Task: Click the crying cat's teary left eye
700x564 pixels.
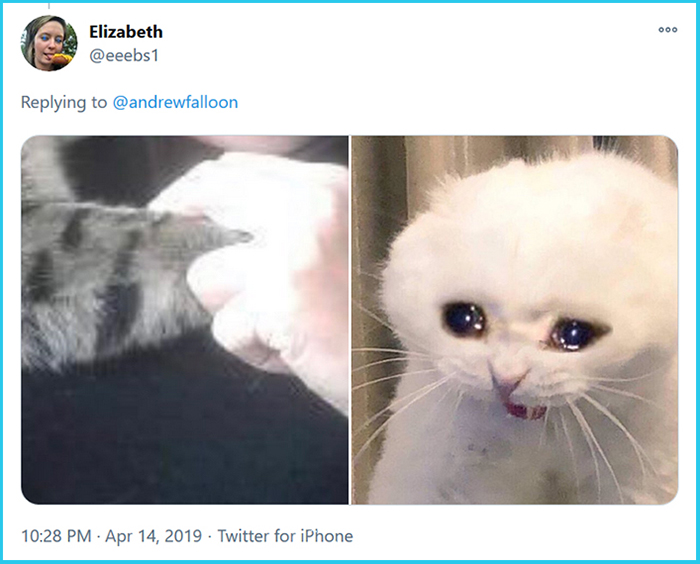Action: (x=464, y=319)
